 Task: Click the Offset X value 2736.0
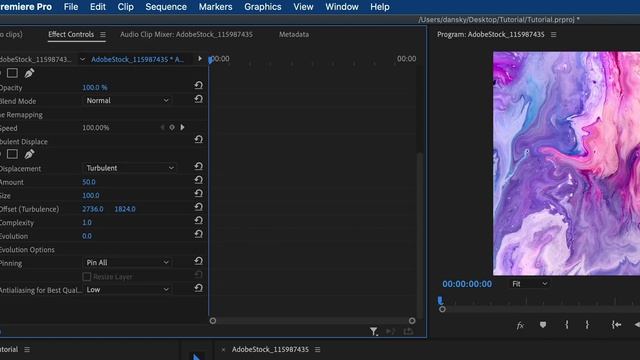pyautogui.click(x=93, y=209)
